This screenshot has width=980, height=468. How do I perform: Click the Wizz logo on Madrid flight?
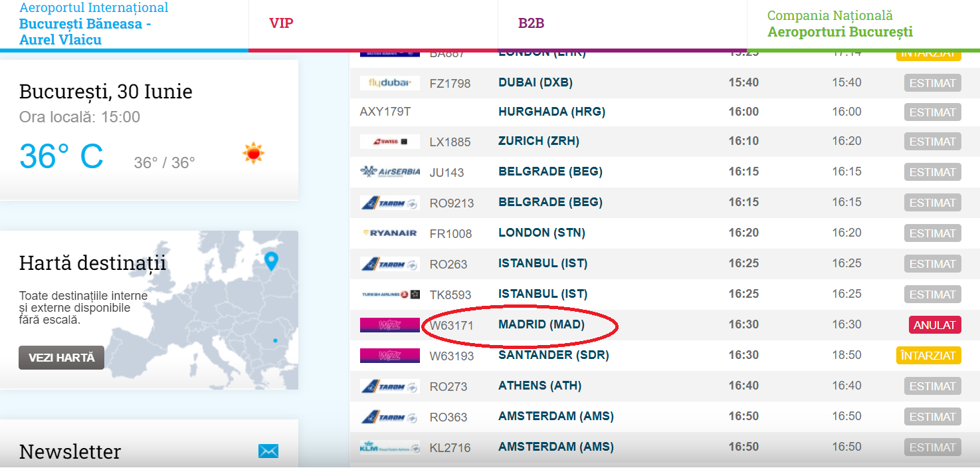tap(389, 325)
